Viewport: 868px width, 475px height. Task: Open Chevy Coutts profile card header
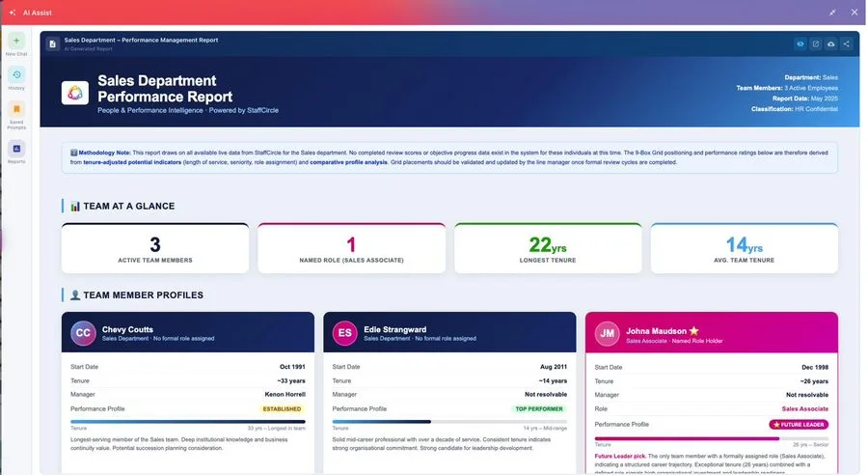[188, 332]
